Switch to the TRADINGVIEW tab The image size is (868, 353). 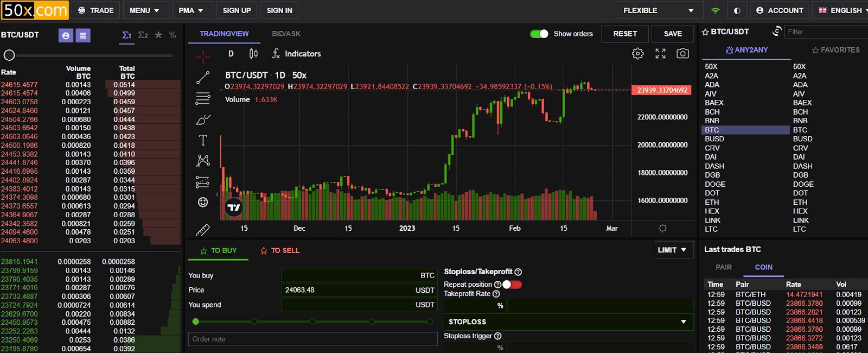(x=224, y=34)
